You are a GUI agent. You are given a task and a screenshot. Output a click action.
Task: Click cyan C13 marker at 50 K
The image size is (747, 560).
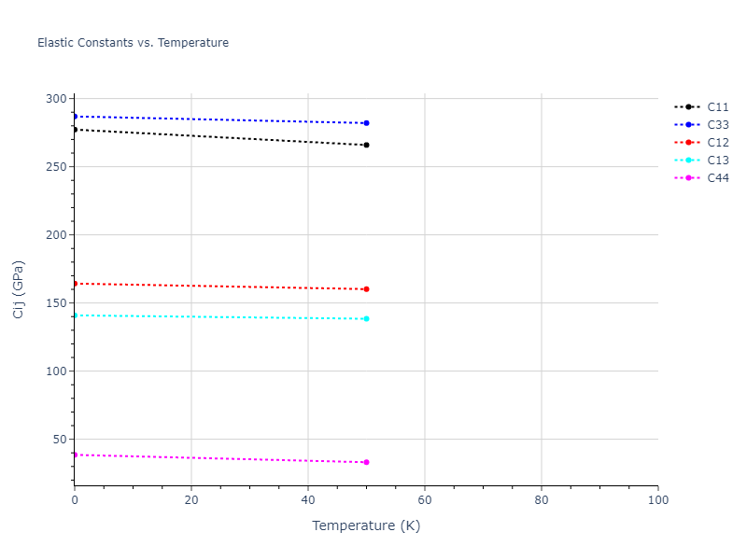366,318
